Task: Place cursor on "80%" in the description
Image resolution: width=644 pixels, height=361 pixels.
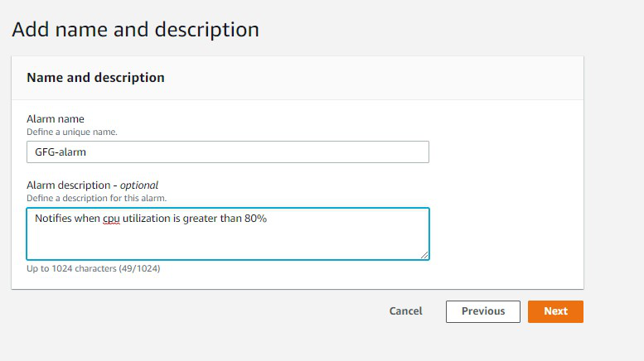Action: 255,219
